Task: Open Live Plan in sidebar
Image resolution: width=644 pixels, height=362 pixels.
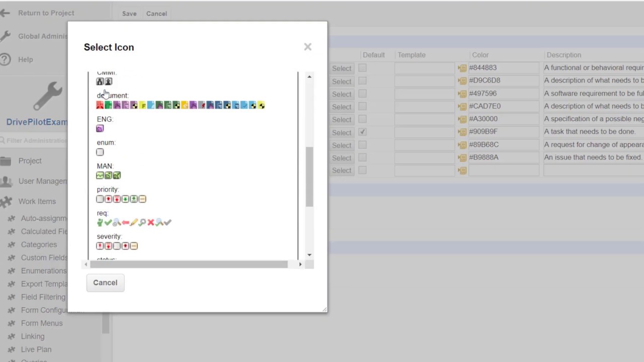Action: click(x=36, y=349)
